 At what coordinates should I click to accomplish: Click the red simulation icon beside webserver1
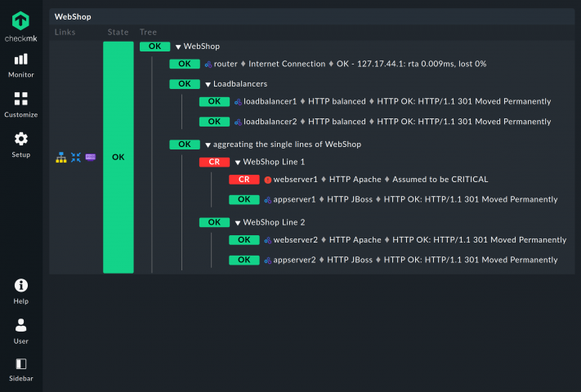[267, 180]
